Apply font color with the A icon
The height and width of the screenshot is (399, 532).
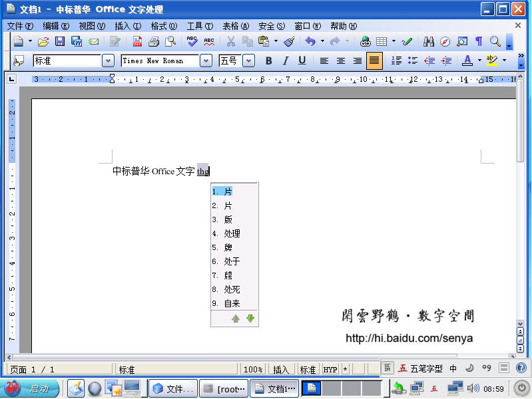pyautogui.click(x=467, y=61)
